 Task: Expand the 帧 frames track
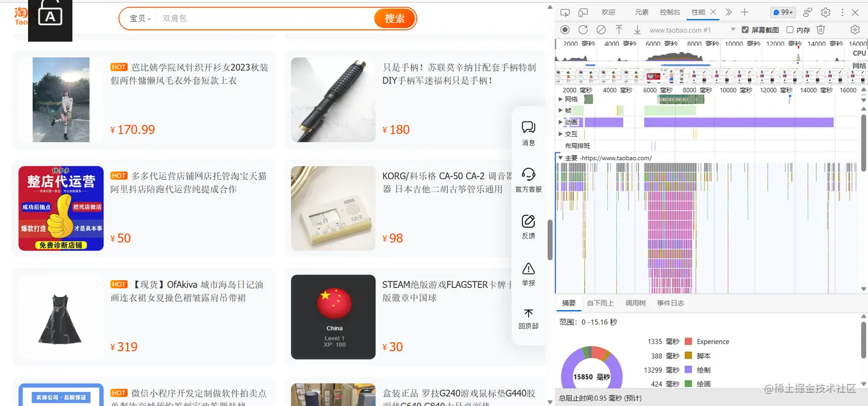click(x=561, y=110)
